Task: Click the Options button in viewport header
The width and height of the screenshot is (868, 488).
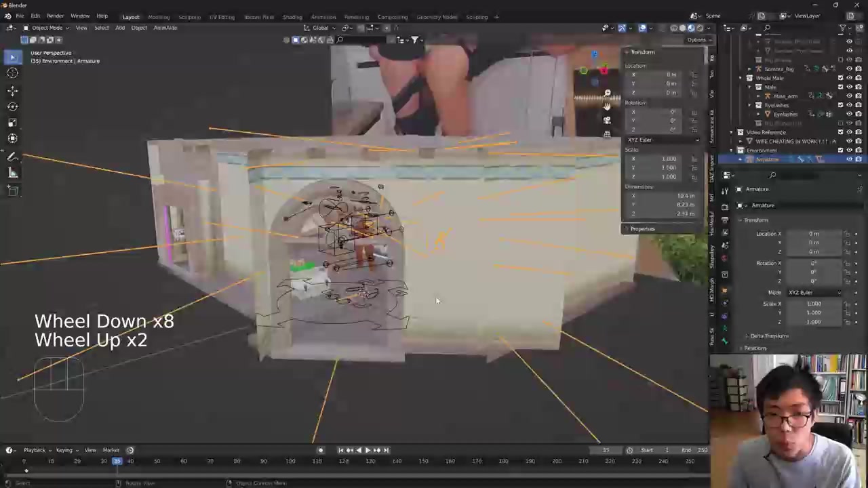Action: coord(696,40)
